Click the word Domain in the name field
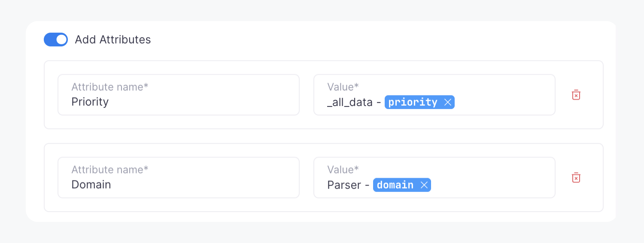Screen dimensions: 644x243 coord(91,185)
